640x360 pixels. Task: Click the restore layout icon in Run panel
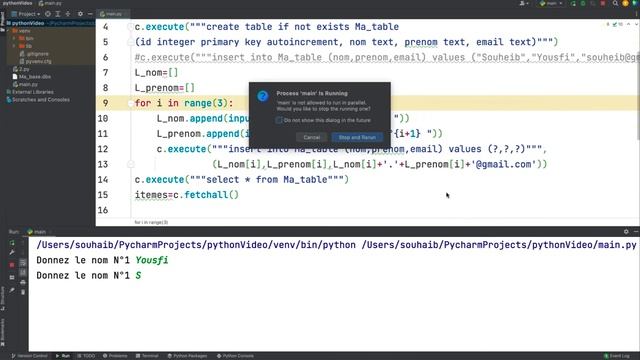point(12,278)
